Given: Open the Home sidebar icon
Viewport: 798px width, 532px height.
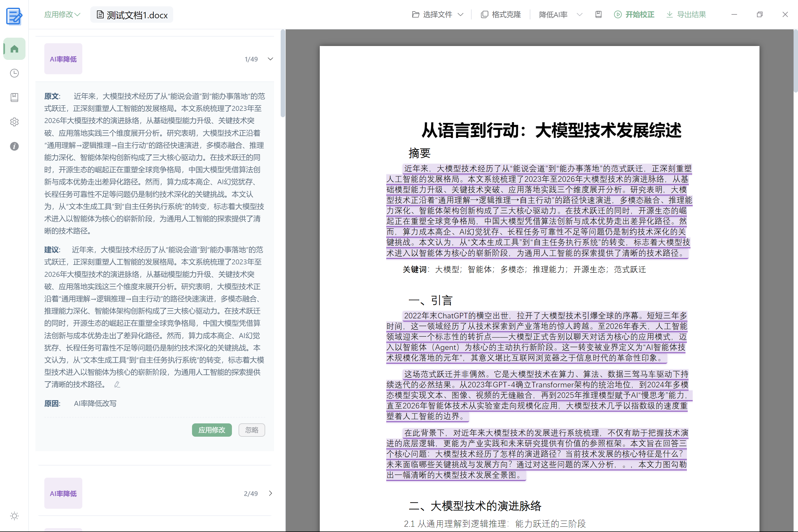Looking at the screenshot, I should [14, 49].
